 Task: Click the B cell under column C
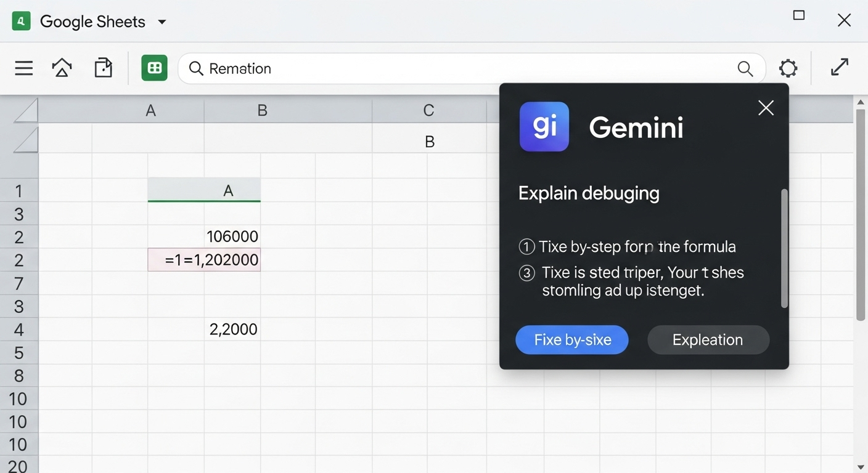pos(430,142)
